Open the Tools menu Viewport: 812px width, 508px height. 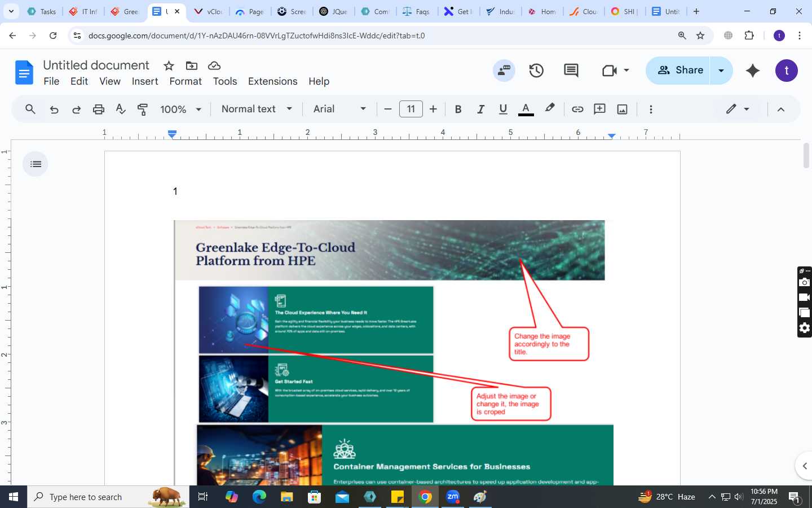(225, 81)
